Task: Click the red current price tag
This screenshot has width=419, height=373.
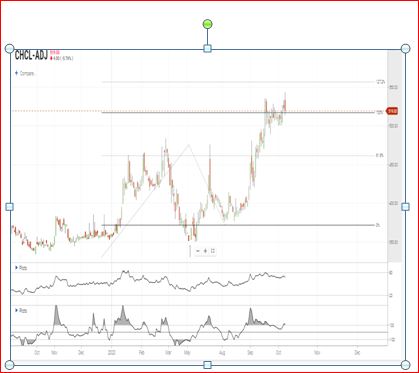Action: pyautogui.click(x=392, y=111)
